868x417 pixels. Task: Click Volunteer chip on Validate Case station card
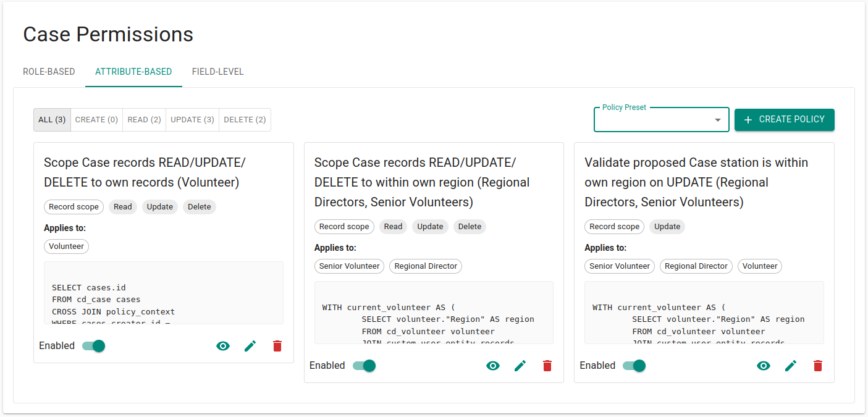coord(760,266)
